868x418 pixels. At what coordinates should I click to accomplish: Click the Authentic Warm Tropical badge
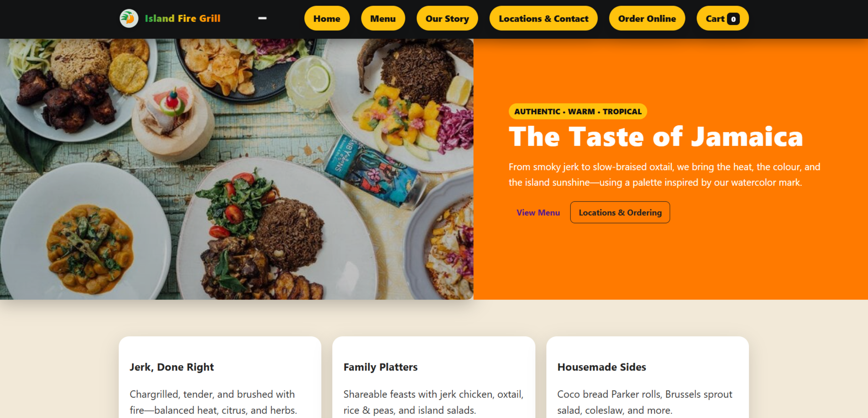point(578,111)
